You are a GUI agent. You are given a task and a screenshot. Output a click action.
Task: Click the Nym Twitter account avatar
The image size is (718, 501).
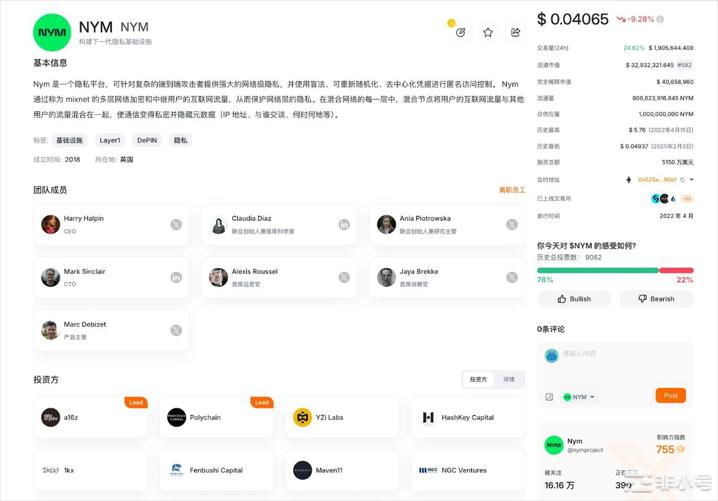pos(554,445)
